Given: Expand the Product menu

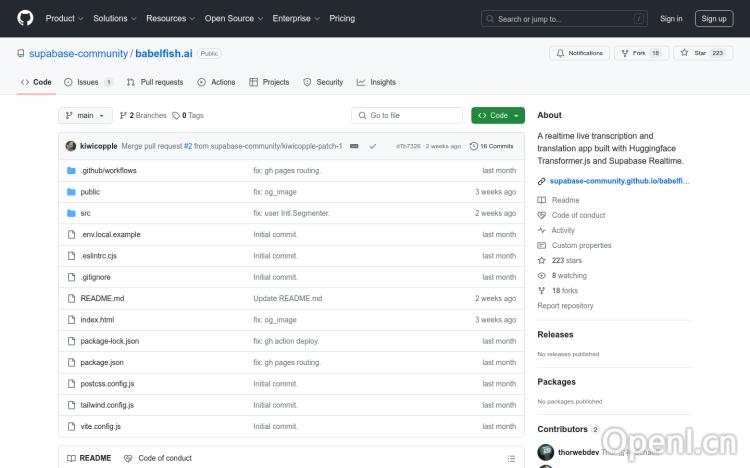Looking at the screenshot, I should [65, 18].
